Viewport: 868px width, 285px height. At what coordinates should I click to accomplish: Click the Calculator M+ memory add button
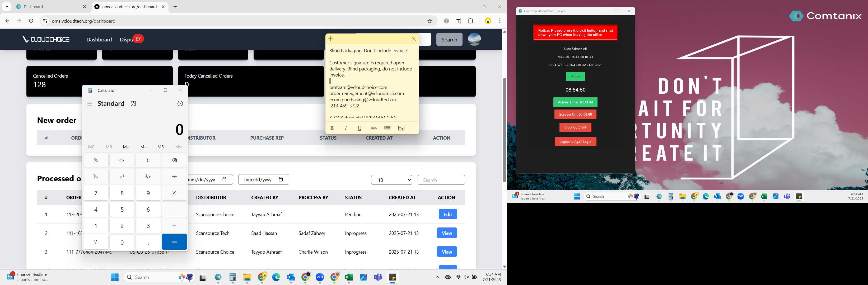tap(126, 147)
